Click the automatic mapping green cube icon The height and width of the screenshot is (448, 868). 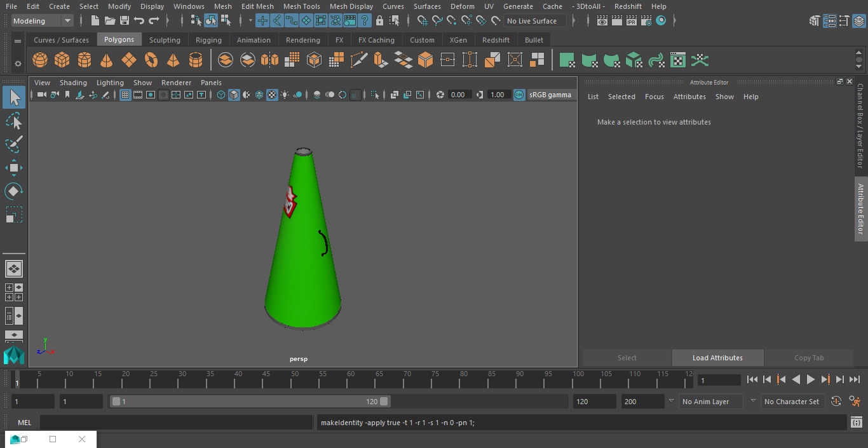(634, 60)
